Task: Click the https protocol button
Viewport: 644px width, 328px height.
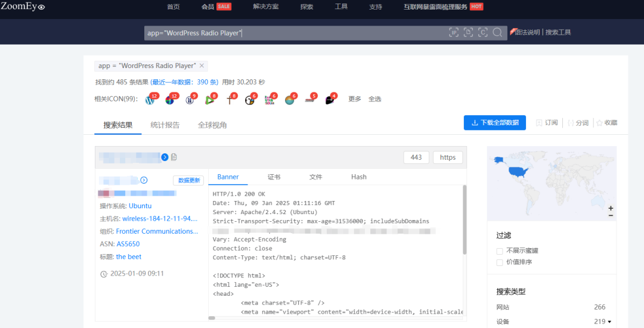Action: pyautogui.click(x=448, y=157)
